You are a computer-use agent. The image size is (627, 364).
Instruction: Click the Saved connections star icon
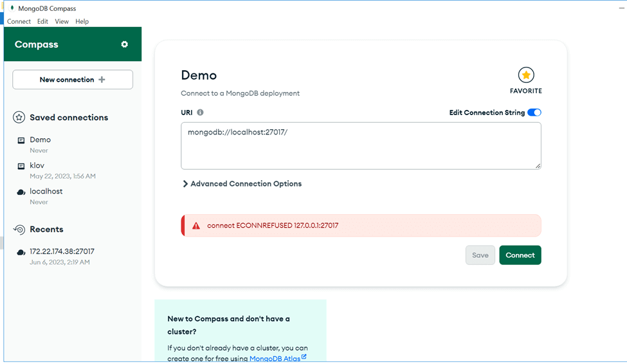point(19,117)
